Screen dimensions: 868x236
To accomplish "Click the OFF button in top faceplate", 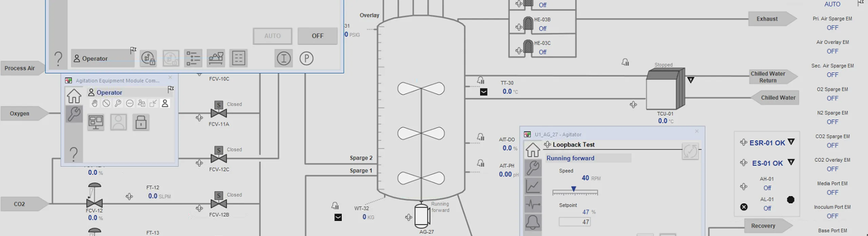I will (x=317, y=36).
